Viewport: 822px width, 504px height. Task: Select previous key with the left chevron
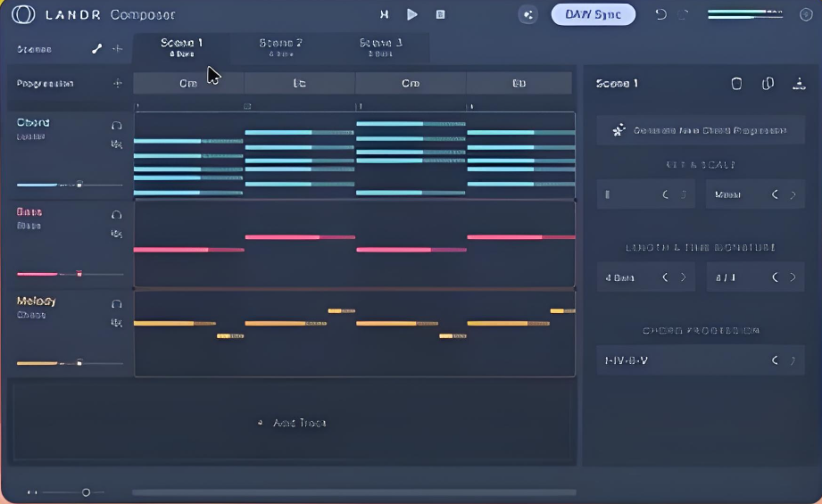[x=665, y=194]
